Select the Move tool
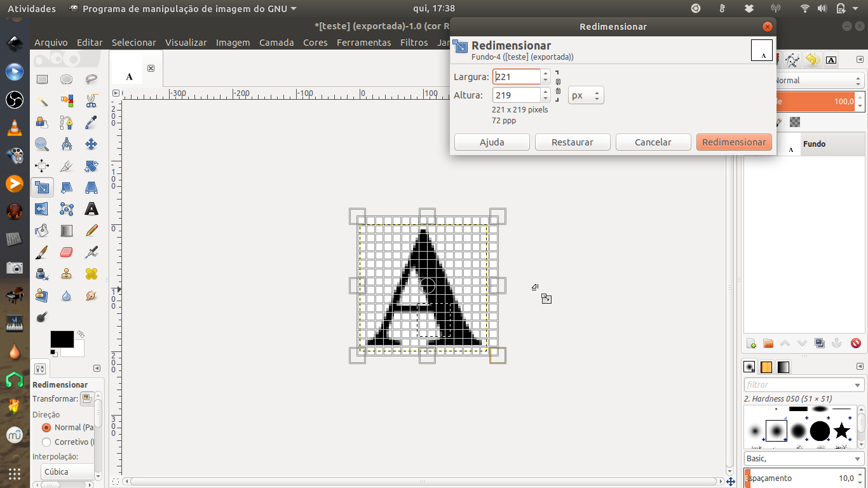The width and height of the screenshot is (868, 488). (x=92, y=144)
